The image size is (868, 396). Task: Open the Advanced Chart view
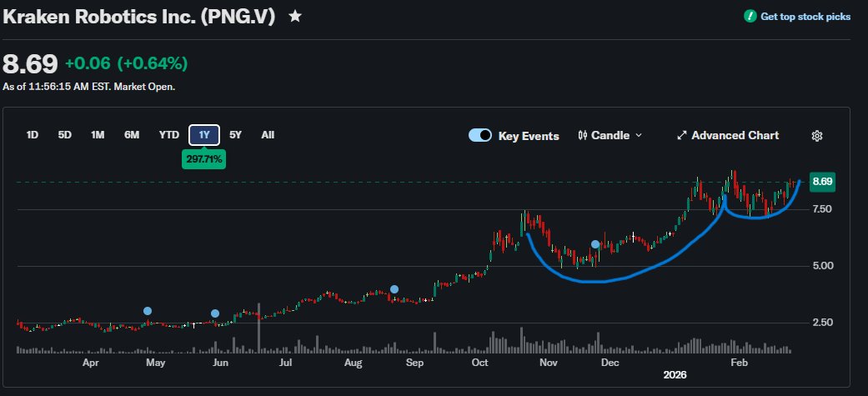coord(728,136)
